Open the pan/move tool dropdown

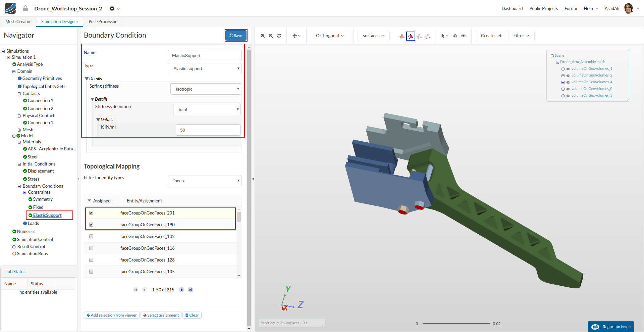tap(296, 36)
